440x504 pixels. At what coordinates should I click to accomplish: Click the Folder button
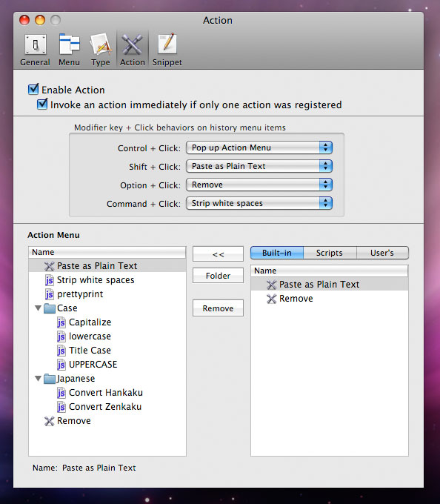(x=218, y=276)
